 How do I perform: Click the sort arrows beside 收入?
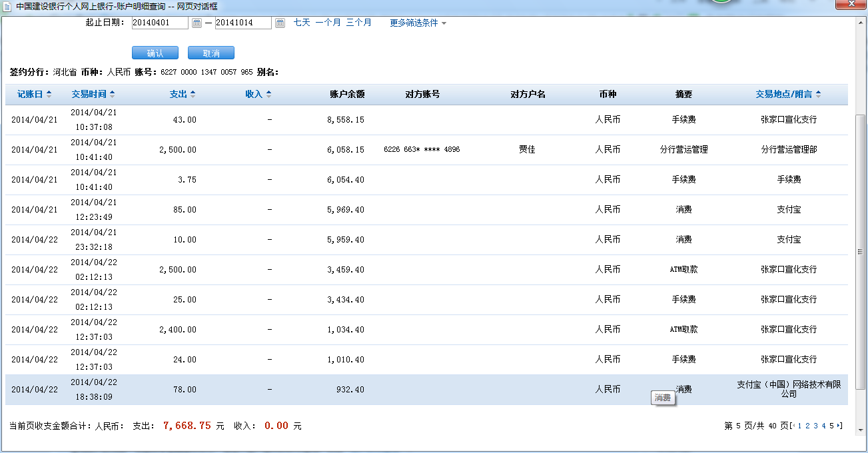pyautogui.click(x=268, y=95)
